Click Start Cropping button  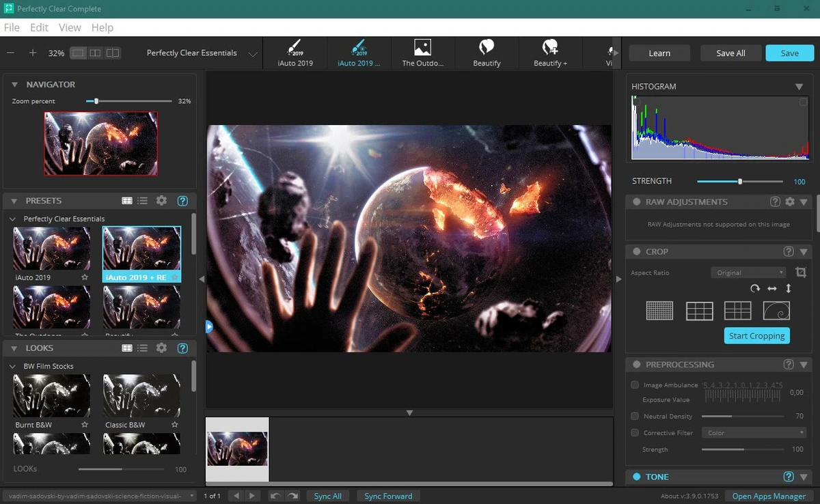pos(756,336)
